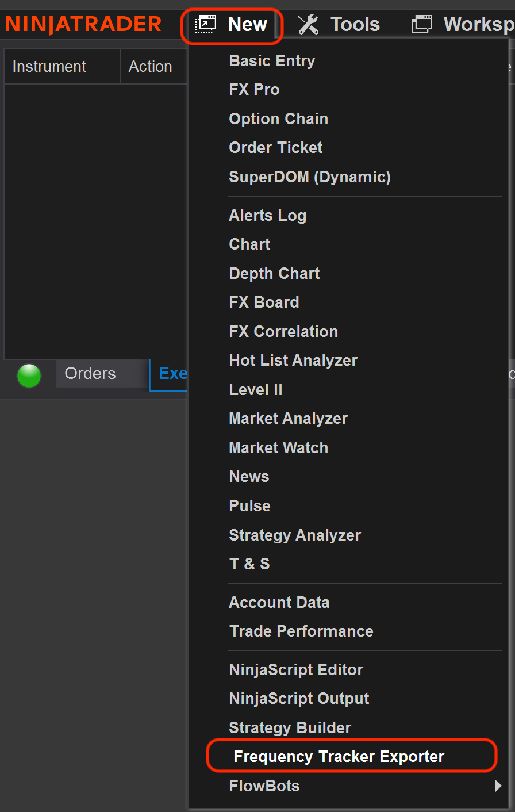The width and height of the screenshot is (515, 812).
Task: Select Frequency Tracker Exporter
Action: tap(339, 757)
